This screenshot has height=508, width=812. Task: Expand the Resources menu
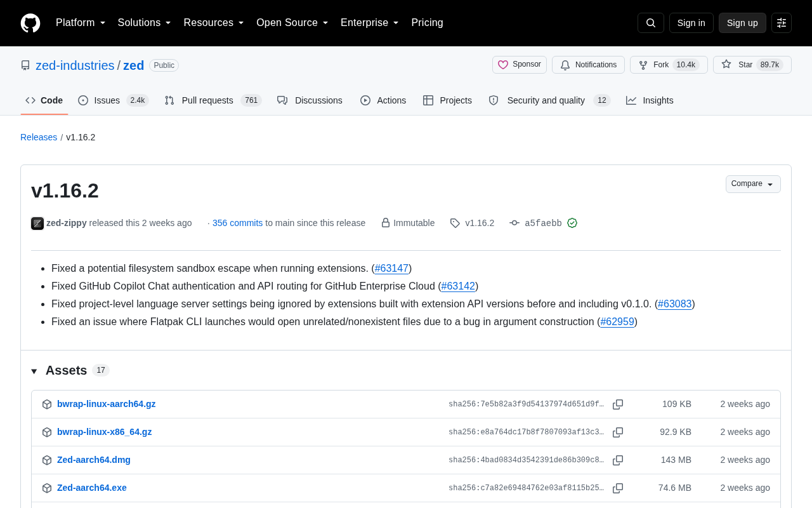point(214,23)
